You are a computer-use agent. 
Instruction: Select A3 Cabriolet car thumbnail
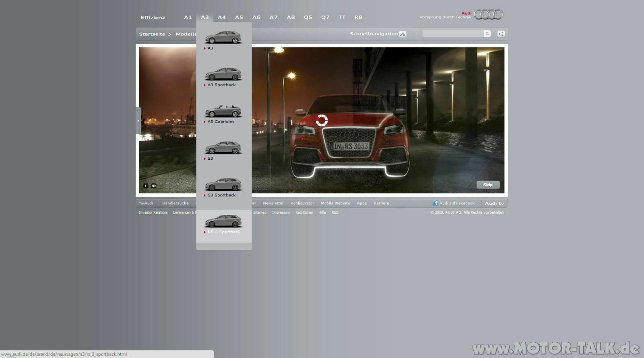click(x=223, y=111)
